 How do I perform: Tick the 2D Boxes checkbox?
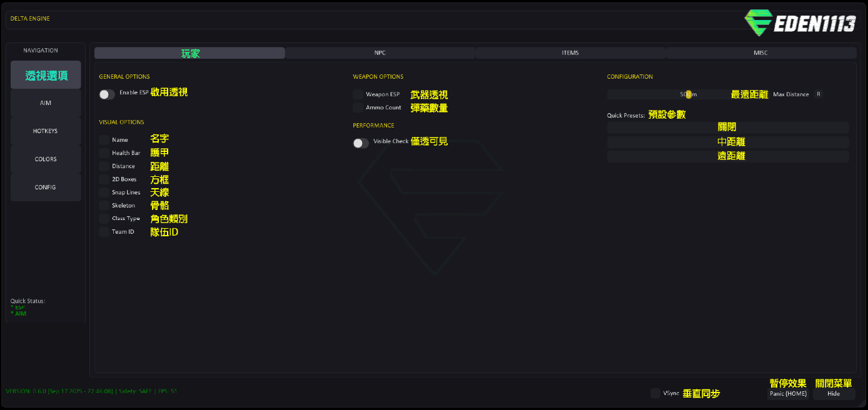104,179
